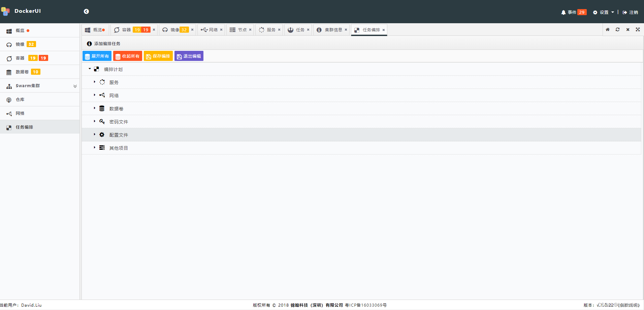Viewport: 644px width, 310px height.
Task: Expand the 密码文件 tree node
Action: pos(95,121)
